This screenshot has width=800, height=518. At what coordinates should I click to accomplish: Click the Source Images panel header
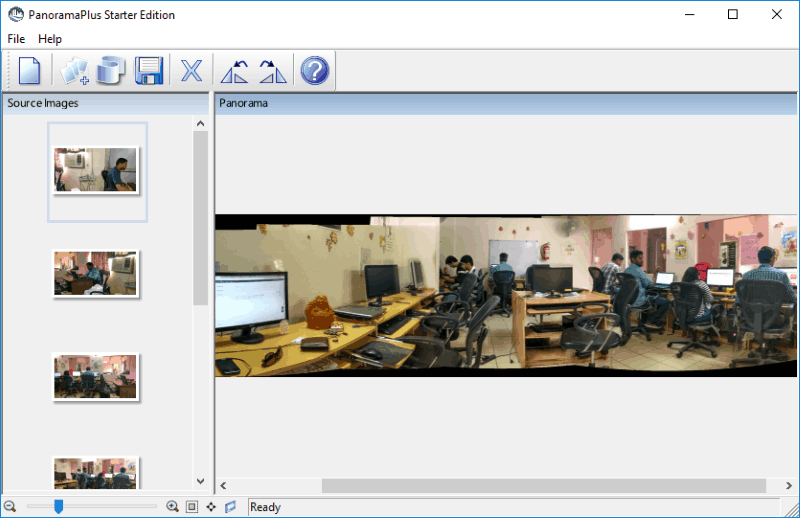pos(106,103)
